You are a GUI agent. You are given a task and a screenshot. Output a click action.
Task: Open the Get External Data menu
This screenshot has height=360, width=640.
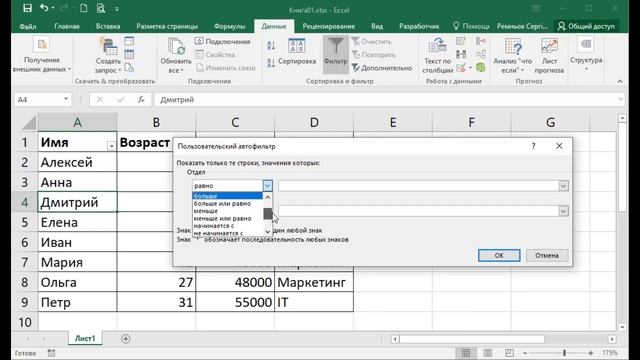pyautogui.click(x=42, y=55)
